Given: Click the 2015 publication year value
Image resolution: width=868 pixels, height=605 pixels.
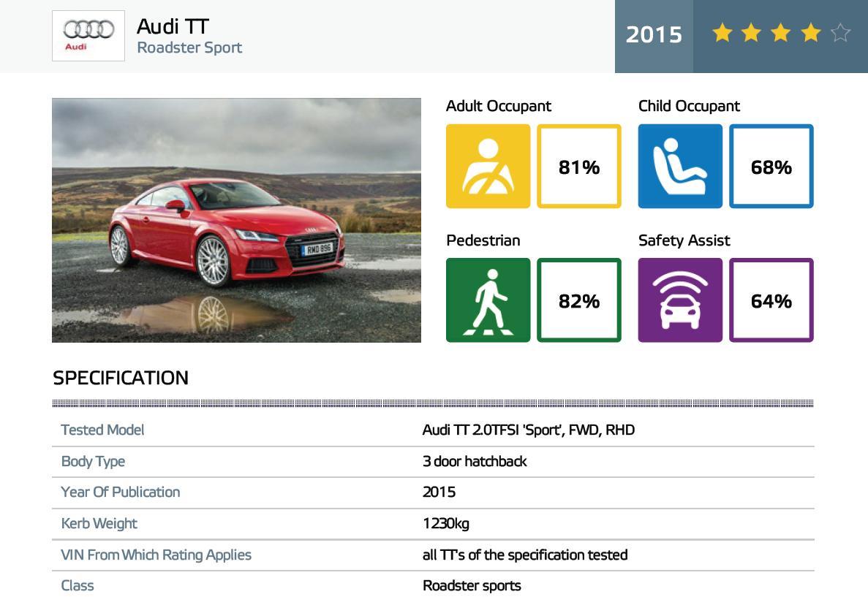Looking at the screenshot, I should (x=439, y=492).
